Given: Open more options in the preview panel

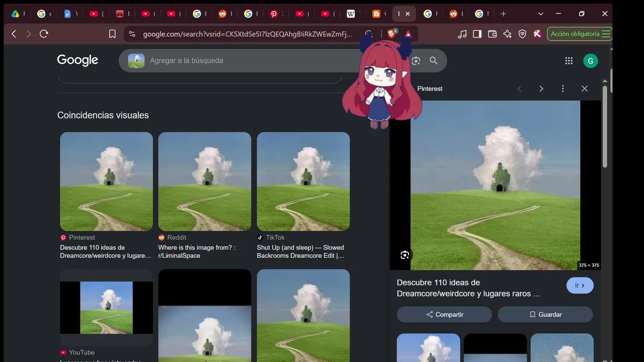Looking at the screenshot, I should click(x=562, y=88).
